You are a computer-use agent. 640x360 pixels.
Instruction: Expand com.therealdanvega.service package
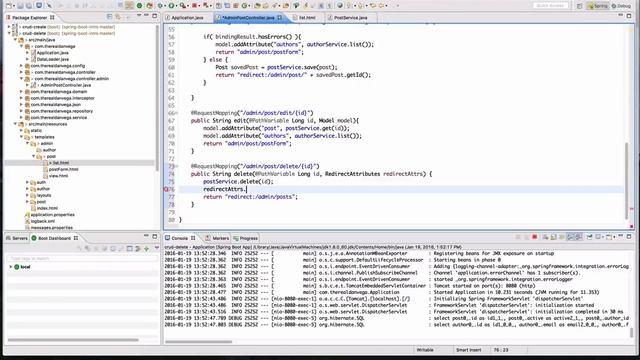pyautogui.click(x=21, y=118)
